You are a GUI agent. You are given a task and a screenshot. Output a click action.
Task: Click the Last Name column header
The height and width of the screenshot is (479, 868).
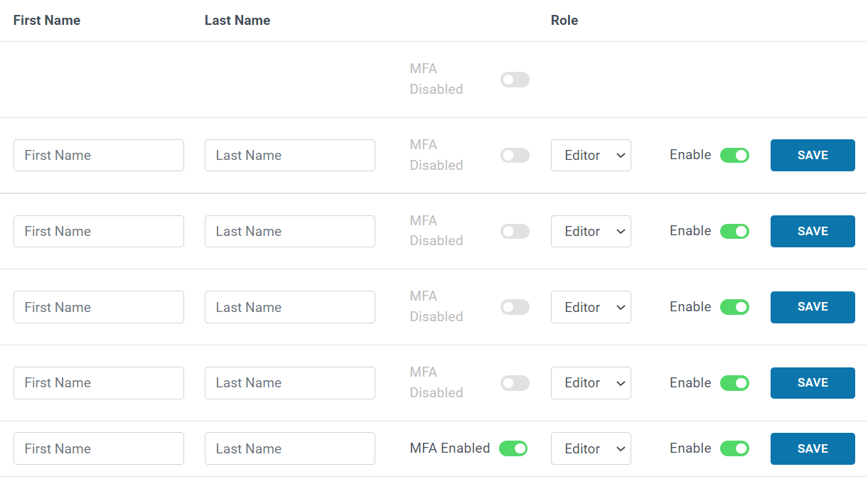click(x=237, y=21)
